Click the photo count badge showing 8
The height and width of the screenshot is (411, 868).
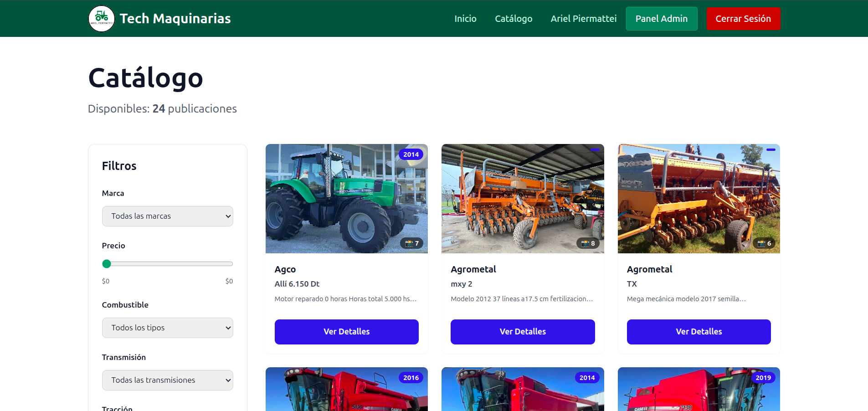tap(588, 243)
